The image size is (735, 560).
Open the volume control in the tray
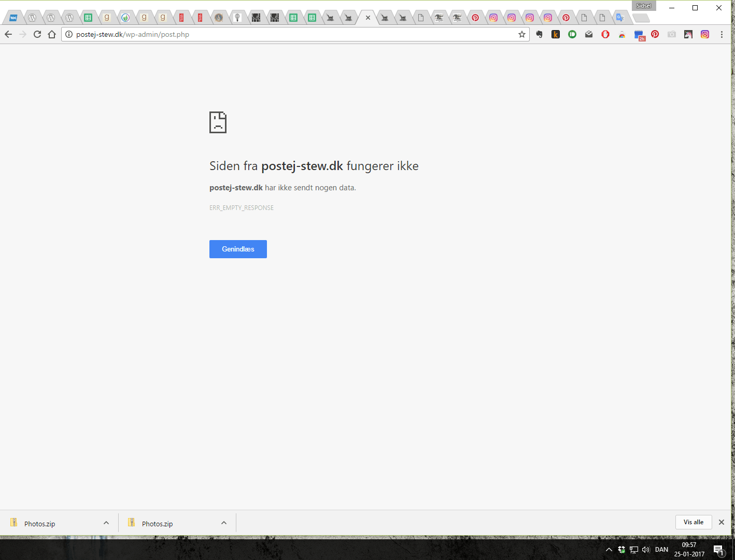pos(646,550)
